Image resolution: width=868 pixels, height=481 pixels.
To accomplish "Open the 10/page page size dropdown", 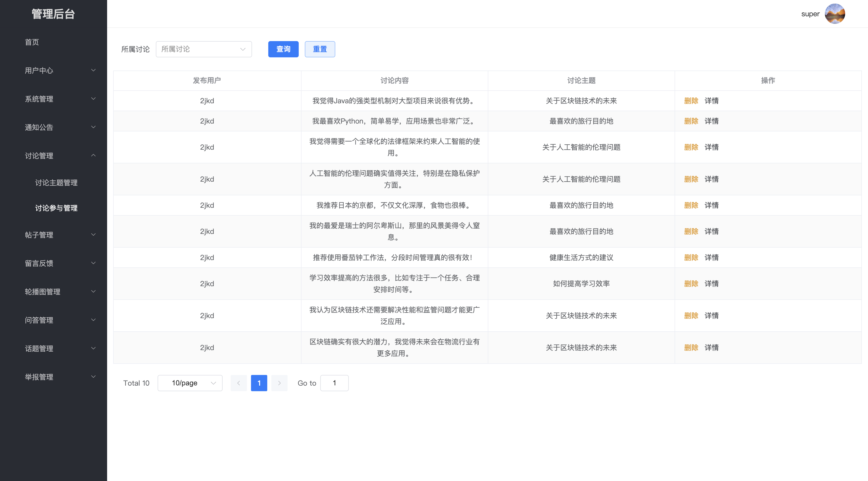I will pos(190,383).
